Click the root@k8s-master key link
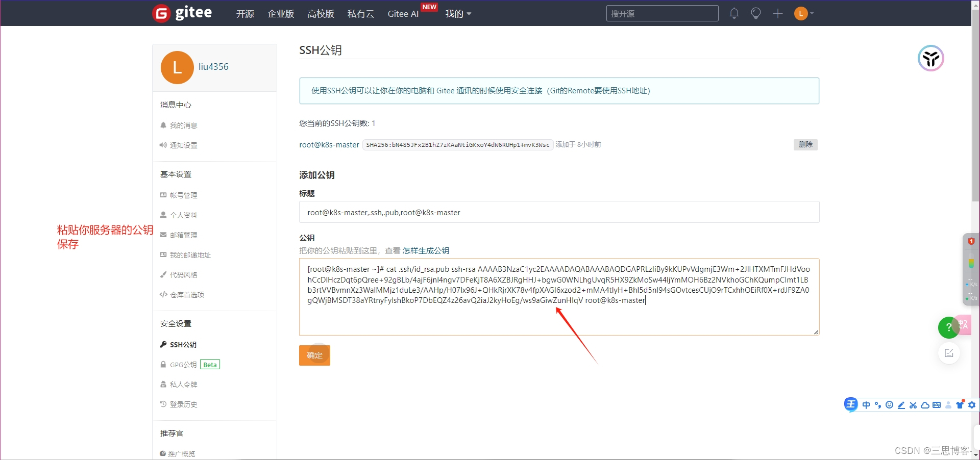 pyautogui.click(x=329, y=145)
